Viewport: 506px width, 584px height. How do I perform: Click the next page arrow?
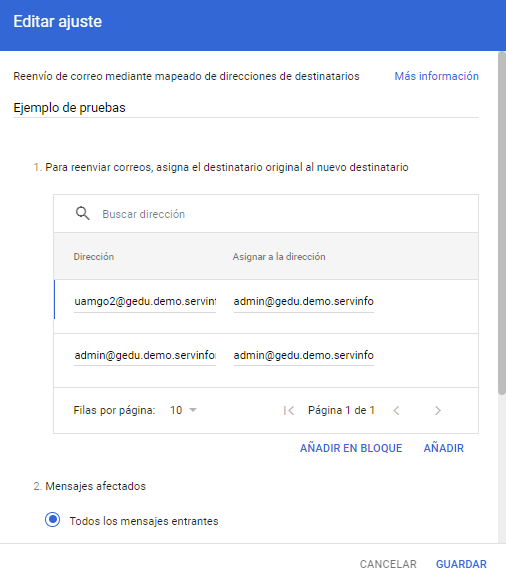coord(438,410)
